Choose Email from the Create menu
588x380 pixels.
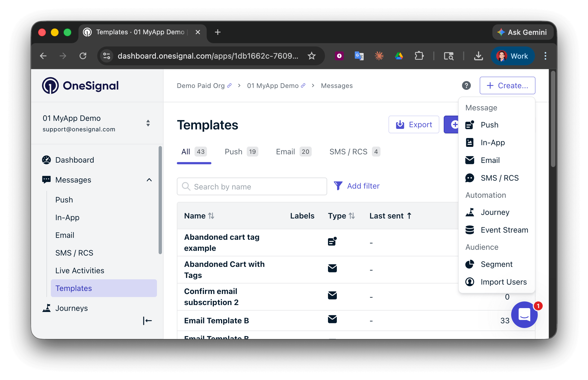(490, 160)
